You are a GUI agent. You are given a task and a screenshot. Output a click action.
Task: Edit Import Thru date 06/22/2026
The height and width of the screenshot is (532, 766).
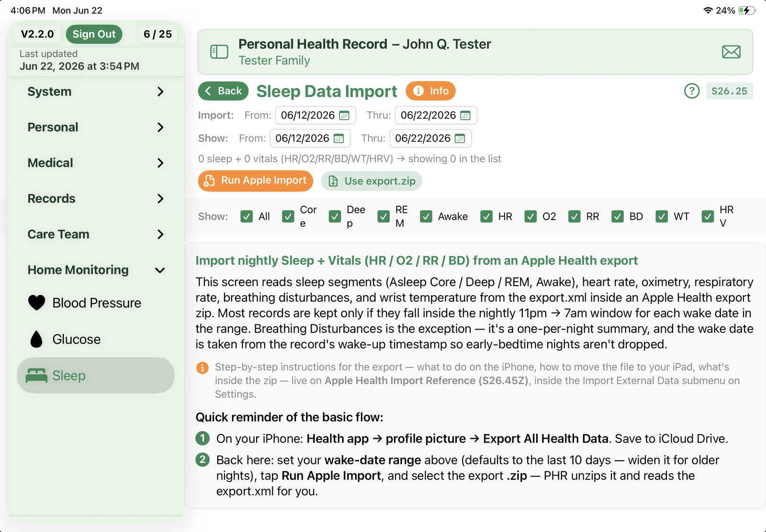point(436,115)
